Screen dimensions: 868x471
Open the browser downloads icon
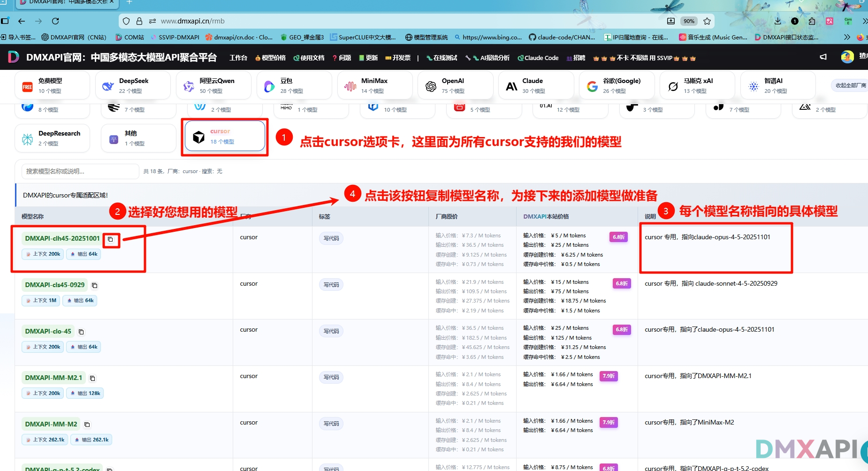[777, 21]
